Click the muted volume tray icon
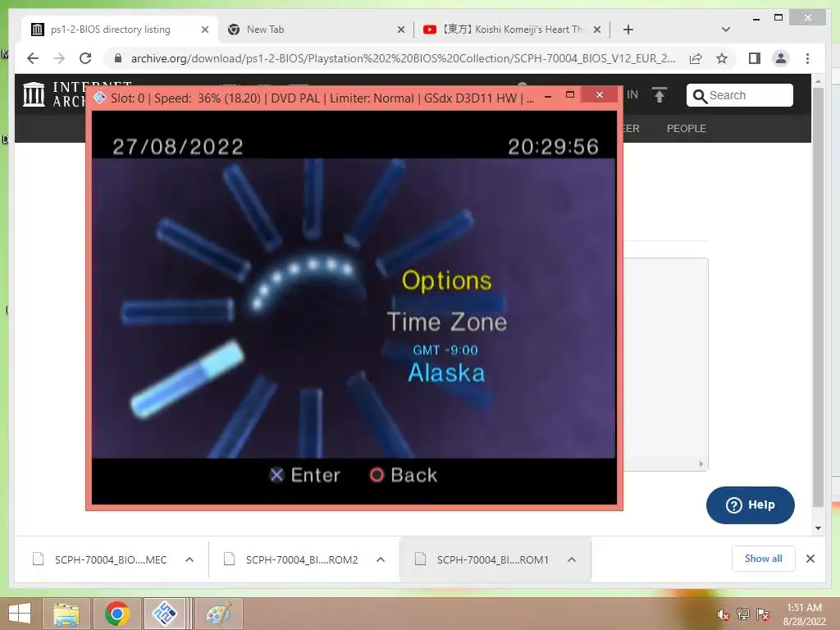The image size is (840, 630). point(723,614)
